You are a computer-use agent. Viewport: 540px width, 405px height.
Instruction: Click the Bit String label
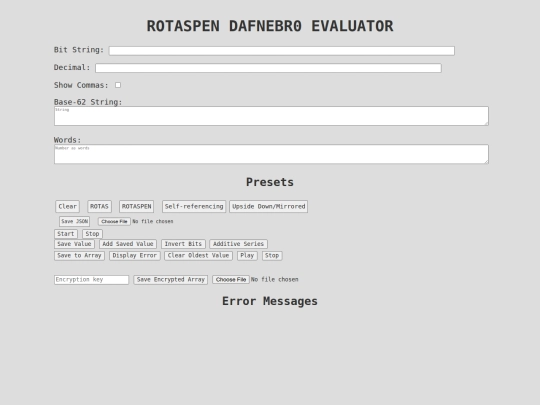coord(79,50)
